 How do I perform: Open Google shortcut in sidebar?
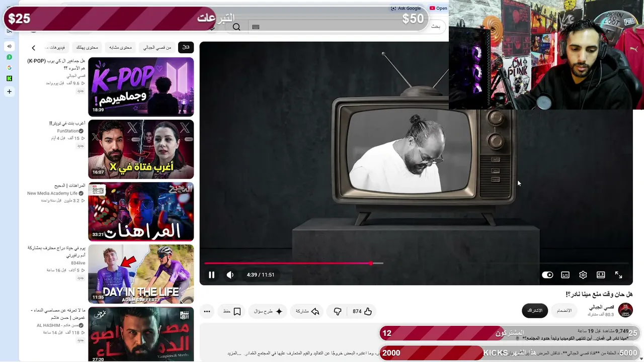(x=9, y=68)
